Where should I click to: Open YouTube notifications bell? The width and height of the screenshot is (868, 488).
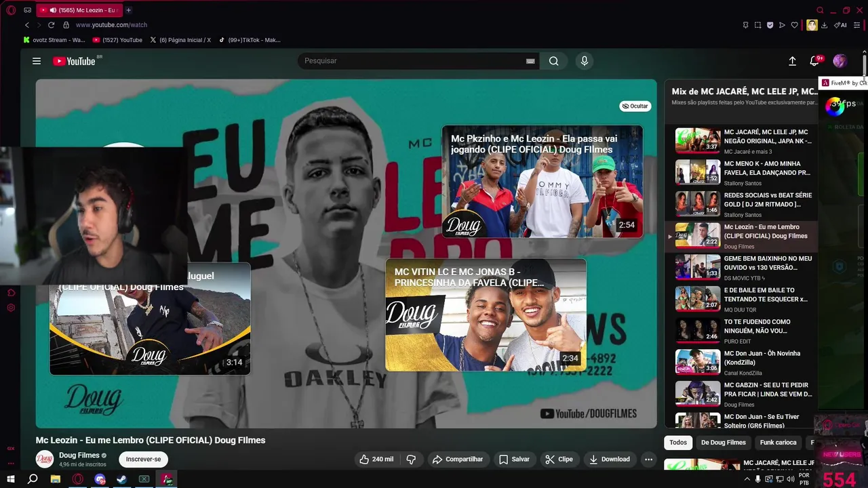coord(815,61)
